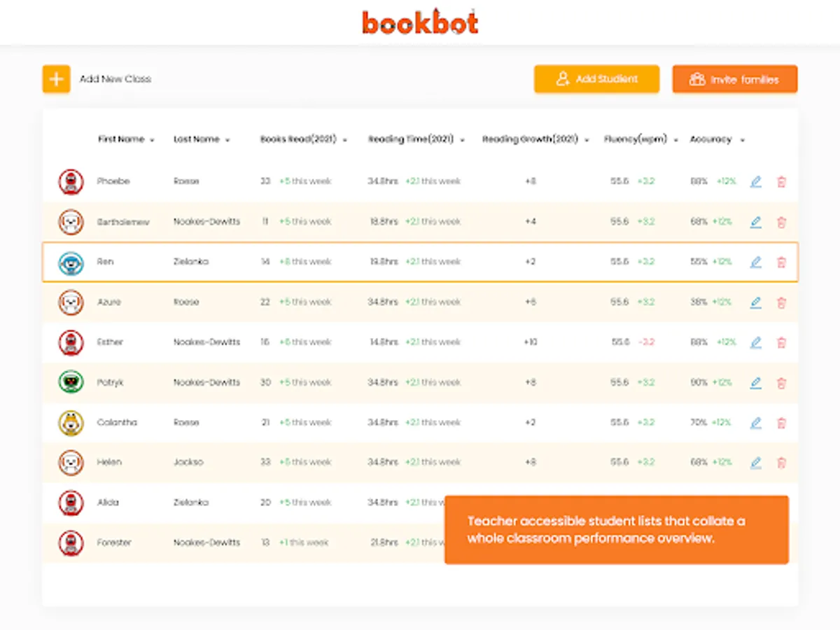
Task: Edit Patryk's record pencil icon
Action: 755,384
